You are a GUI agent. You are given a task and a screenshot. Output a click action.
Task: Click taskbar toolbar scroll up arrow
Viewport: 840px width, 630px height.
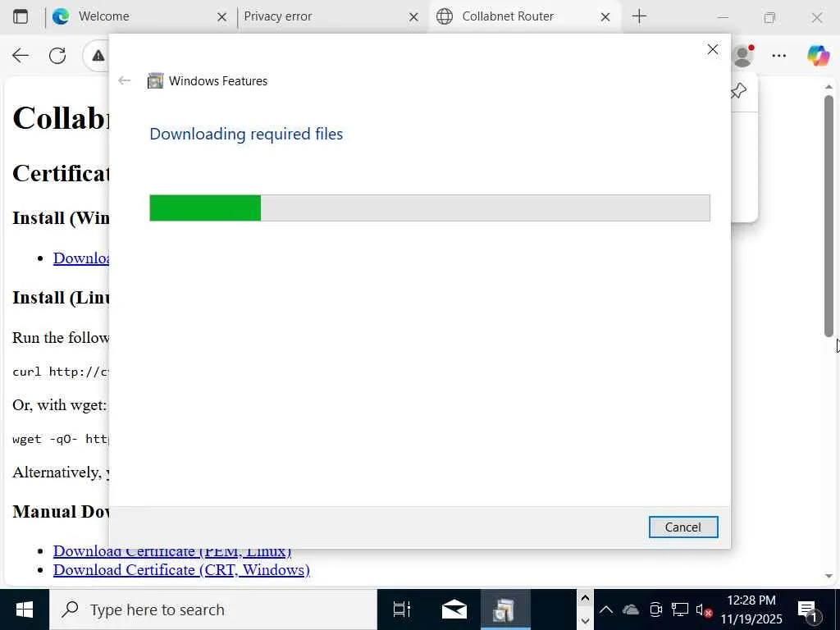(x=585, y=598)
